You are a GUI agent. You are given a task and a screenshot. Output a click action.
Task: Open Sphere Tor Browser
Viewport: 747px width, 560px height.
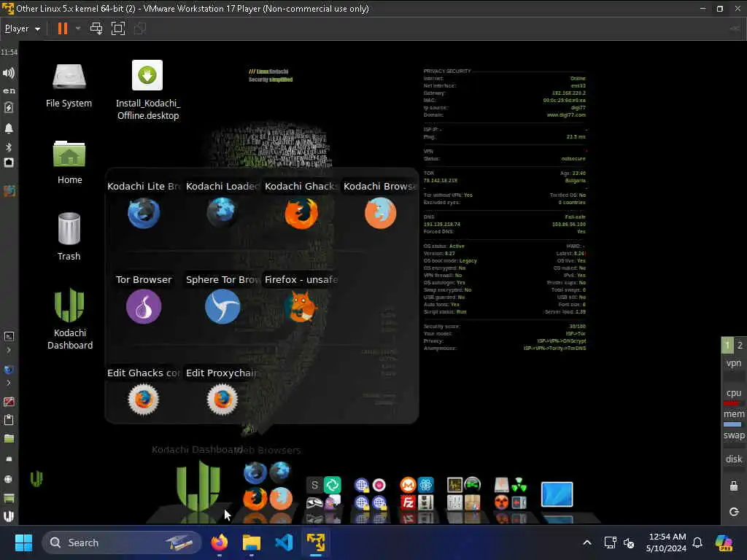pyautogui.click(x=222, y=307)
